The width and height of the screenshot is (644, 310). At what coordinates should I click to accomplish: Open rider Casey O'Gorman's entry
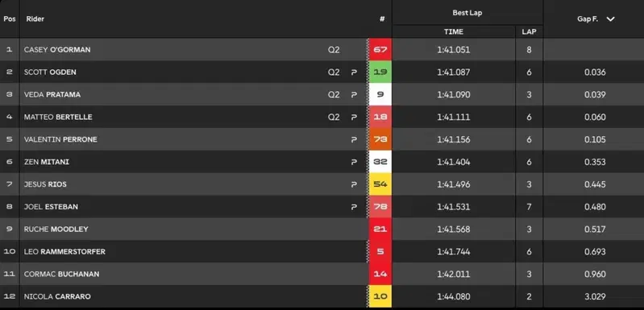click(x=57, y=50)
